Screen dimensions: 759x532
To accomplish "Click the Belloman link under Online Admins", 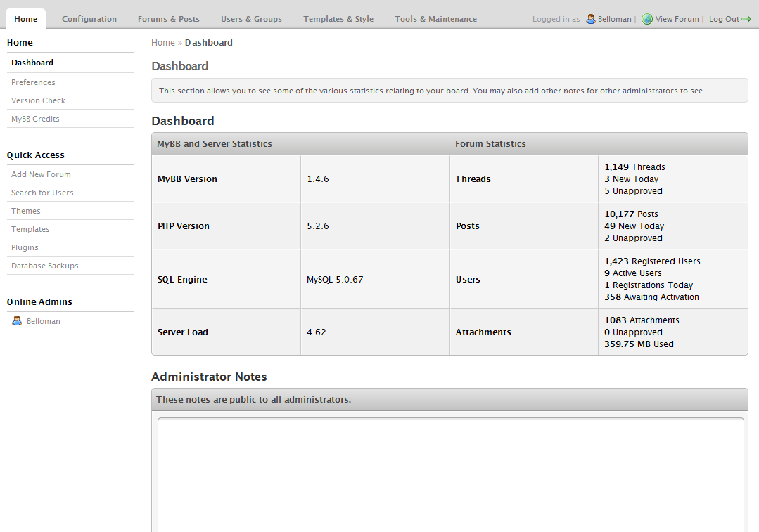I will (44, 321).
